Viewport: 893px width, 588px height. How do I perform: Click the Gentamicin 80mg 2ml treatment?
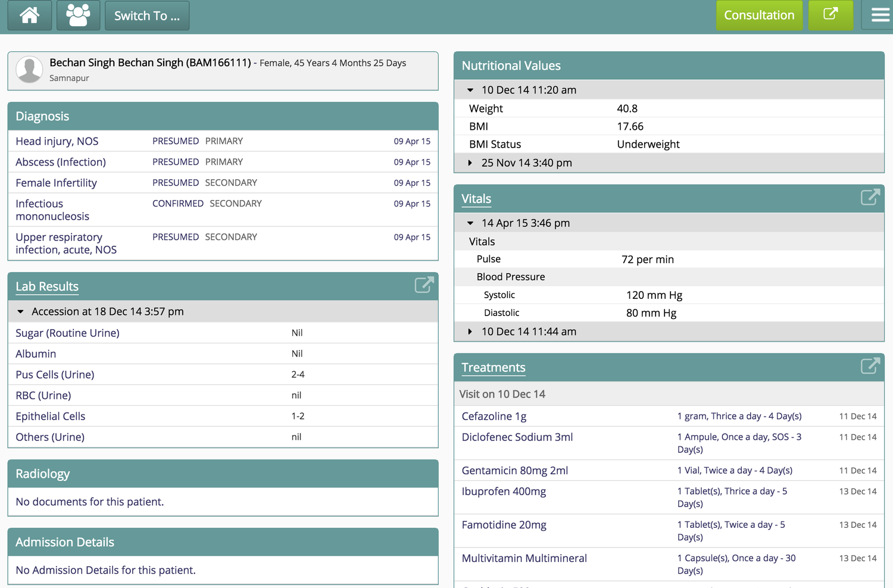(x=515, y=470)
